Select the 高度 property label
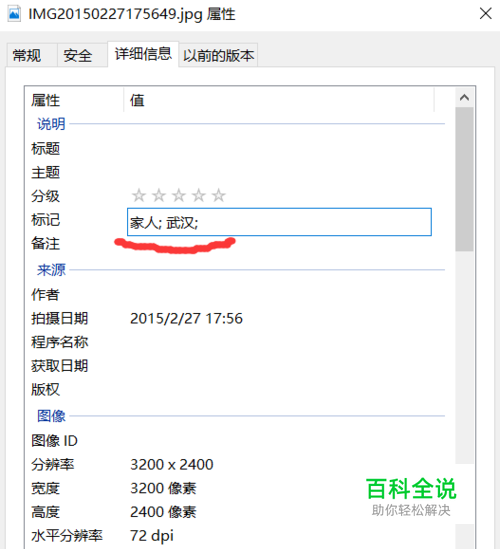 (x=46, y=512)
